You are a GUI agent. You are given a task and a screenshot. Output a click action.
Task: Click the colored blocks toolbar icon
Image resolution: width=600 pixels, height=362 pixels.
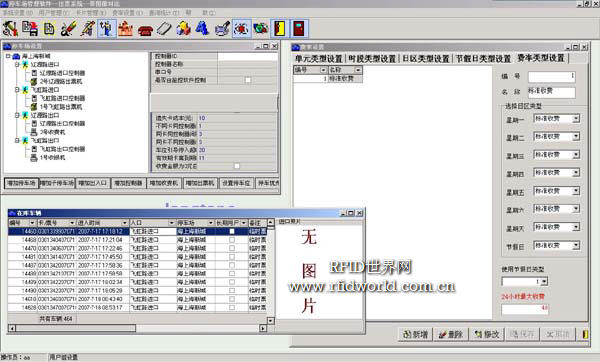184,29
